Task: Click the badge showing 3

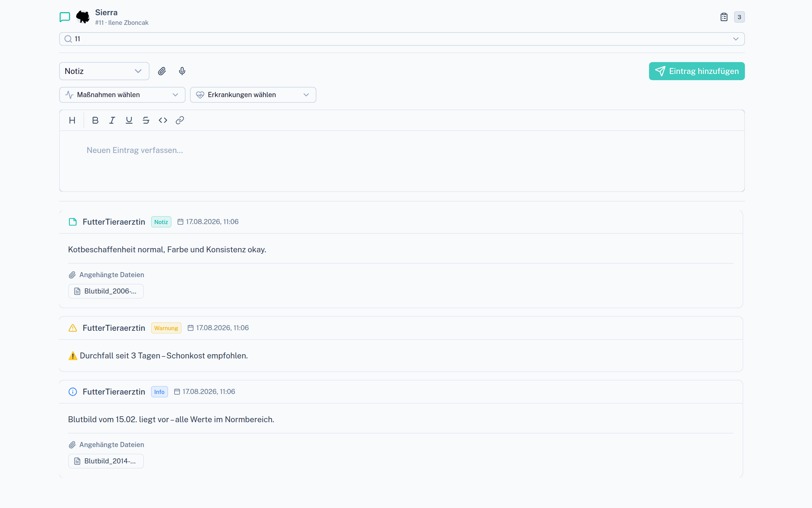Action: pyautogui.click(x=739, y=17)
